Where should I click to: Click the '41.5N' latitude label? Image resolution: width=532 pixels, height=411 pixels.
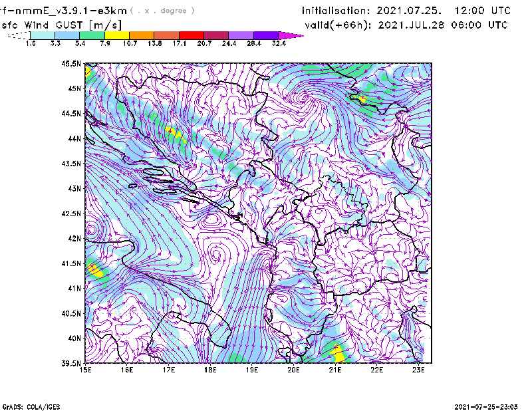click(x=71, y=263)
